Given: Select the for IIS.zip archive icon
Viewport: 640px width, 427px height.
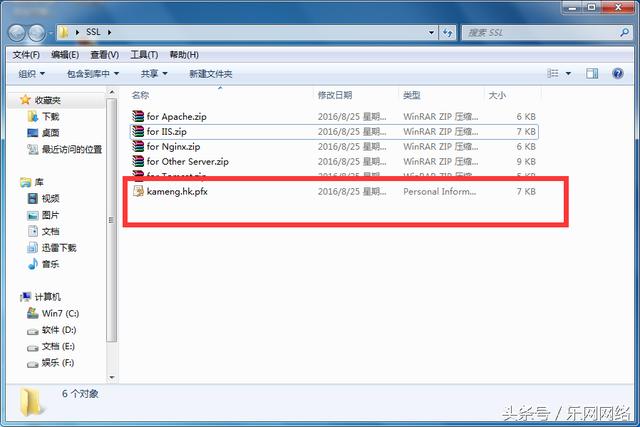Looking at the screenshot, I should (x=138, y=131).
